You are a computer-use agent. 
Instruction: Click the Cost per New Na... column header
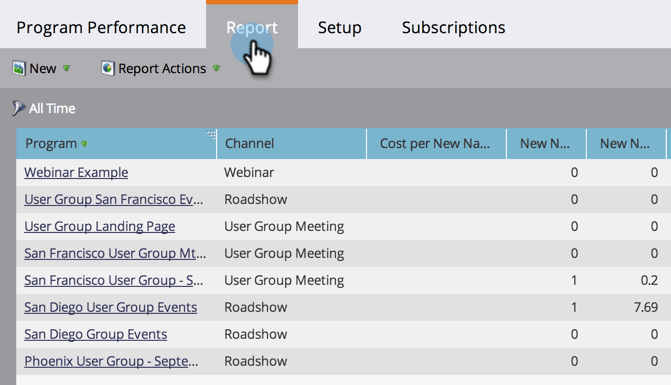(x=436, y=144)
